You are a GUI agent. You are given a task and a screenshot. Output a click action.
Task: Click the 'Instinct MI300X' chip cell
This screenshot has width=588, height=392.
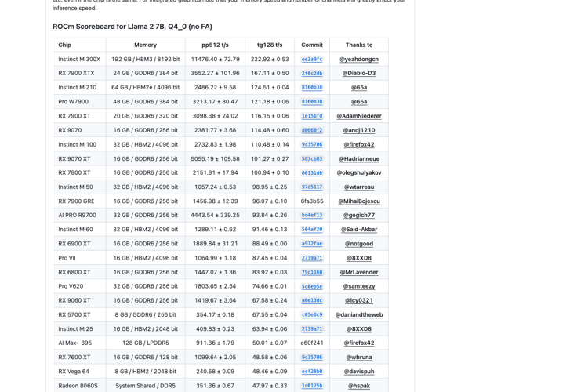(x=79, y=60)
